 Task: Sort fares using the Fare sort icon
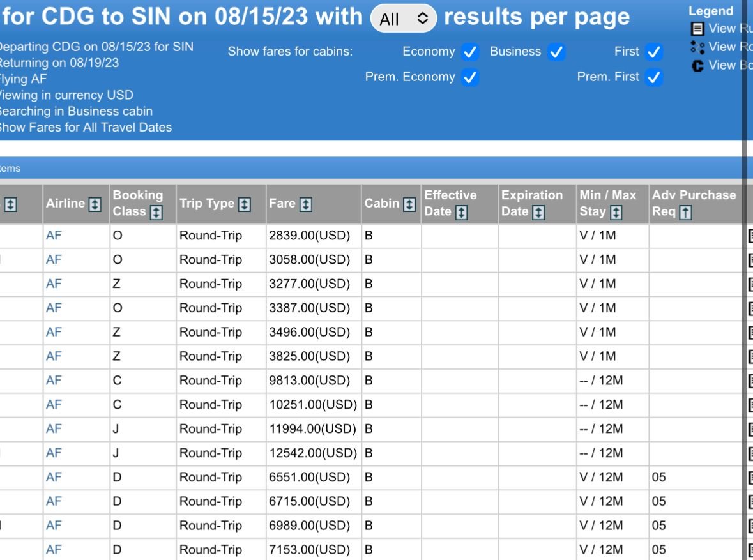[306, 204]
